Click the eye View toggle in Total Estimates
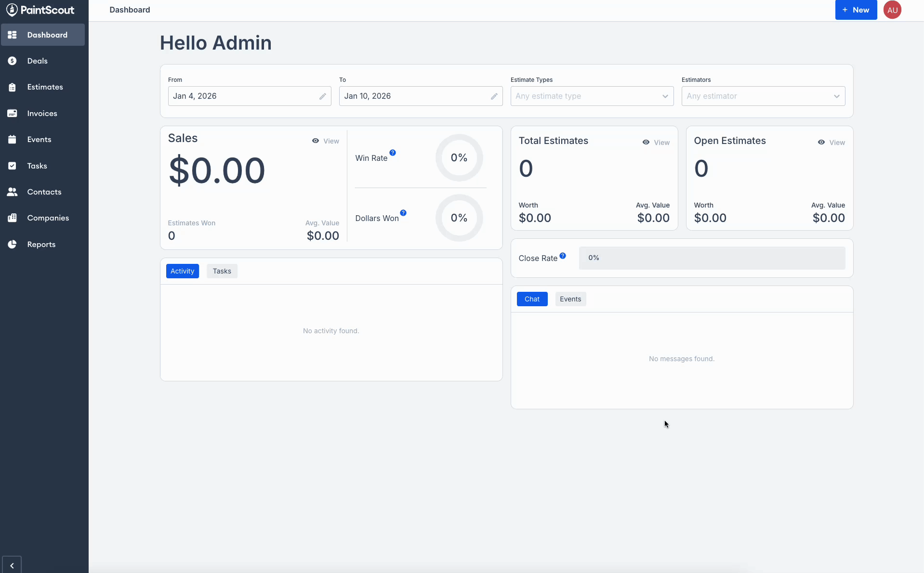This screenshot has width=924, height=573. [656, 143]
